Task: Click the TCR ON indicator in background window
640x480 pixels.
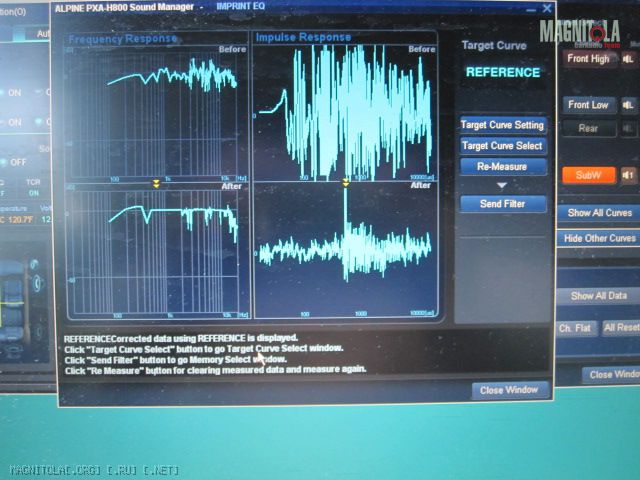Action: point(33,193)
